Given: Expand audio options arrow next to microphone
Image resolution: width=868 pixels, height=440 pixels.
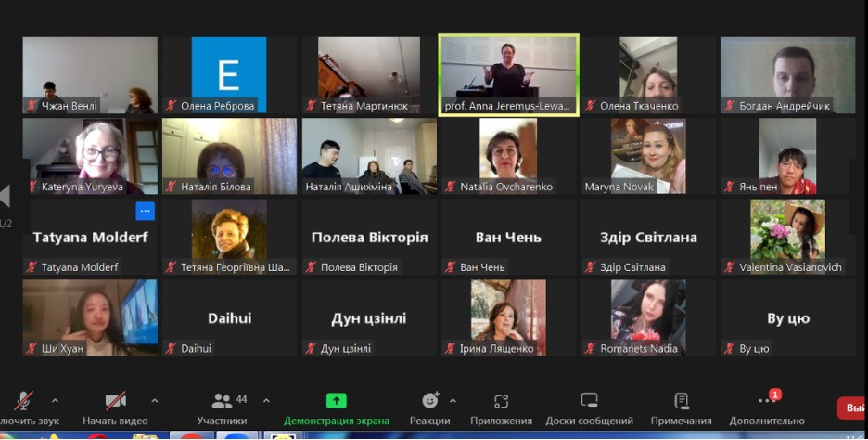Looking at the screenshot, I should 55,400.
